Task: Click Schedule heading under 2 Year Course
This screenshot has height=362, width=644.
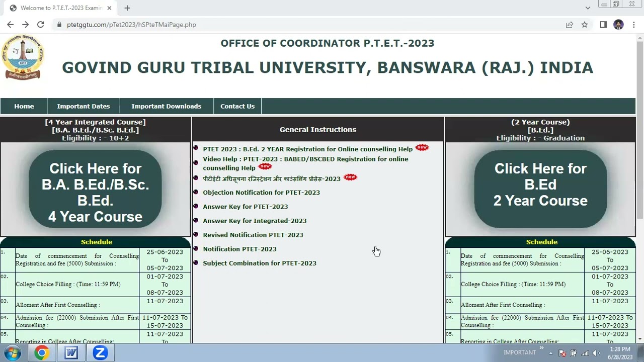Action: click(542, 242)
